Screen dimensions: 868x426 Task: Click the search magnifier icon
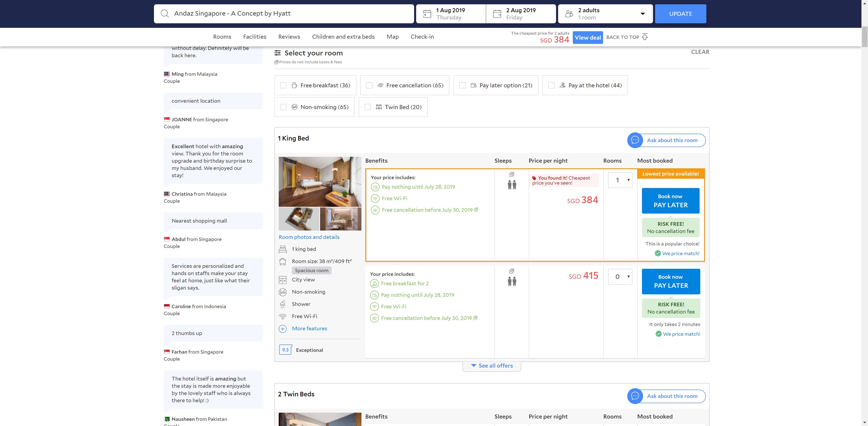[x=165, y=14]
